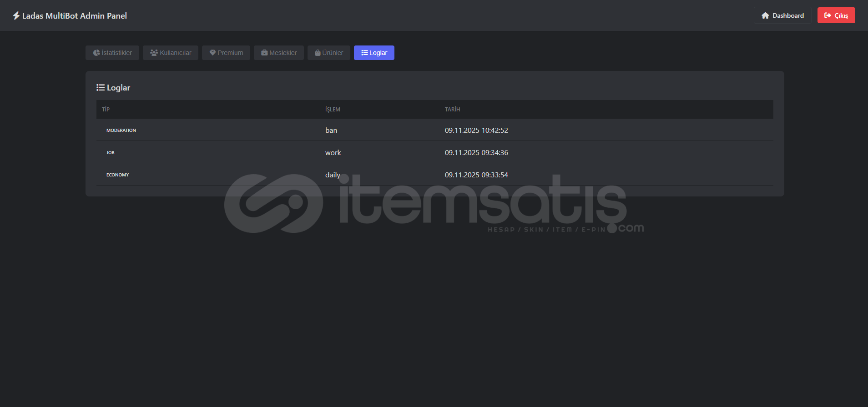Select the Meslekler tab

[279, 53]
